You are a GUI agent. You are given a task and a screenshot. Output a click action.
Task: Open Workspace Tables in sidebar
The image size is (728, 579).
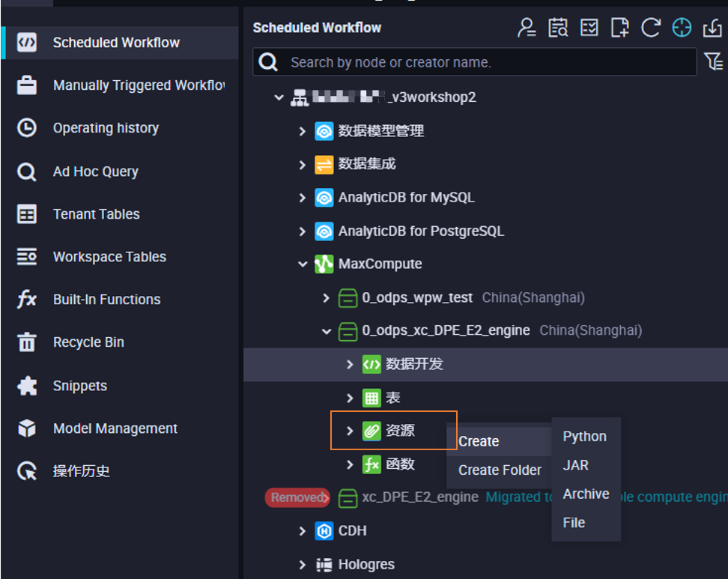coord(120,257)
